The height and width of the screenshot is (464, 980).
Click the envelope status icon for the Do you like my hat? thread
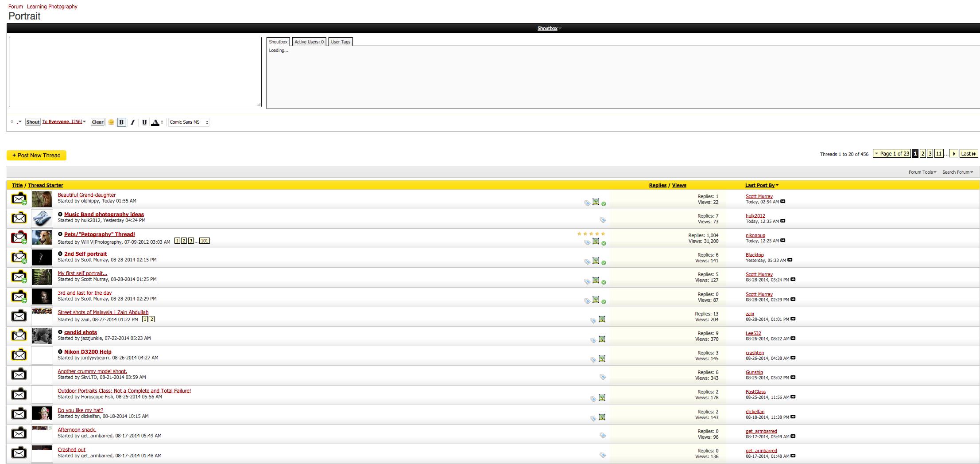19,414
